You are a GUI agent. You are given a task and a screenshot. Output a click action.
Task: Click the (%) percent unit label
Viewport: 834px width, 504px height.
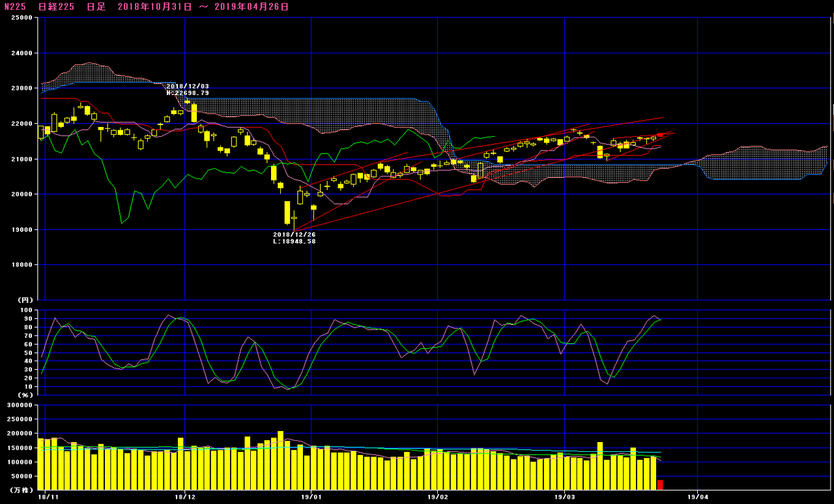24,395
